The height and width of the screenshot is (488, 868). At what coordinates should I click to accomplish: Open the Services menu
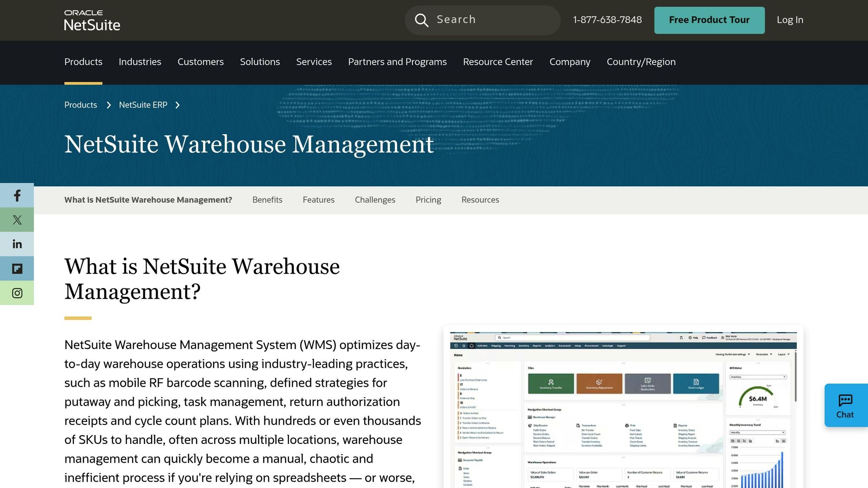tap(314, 62)
